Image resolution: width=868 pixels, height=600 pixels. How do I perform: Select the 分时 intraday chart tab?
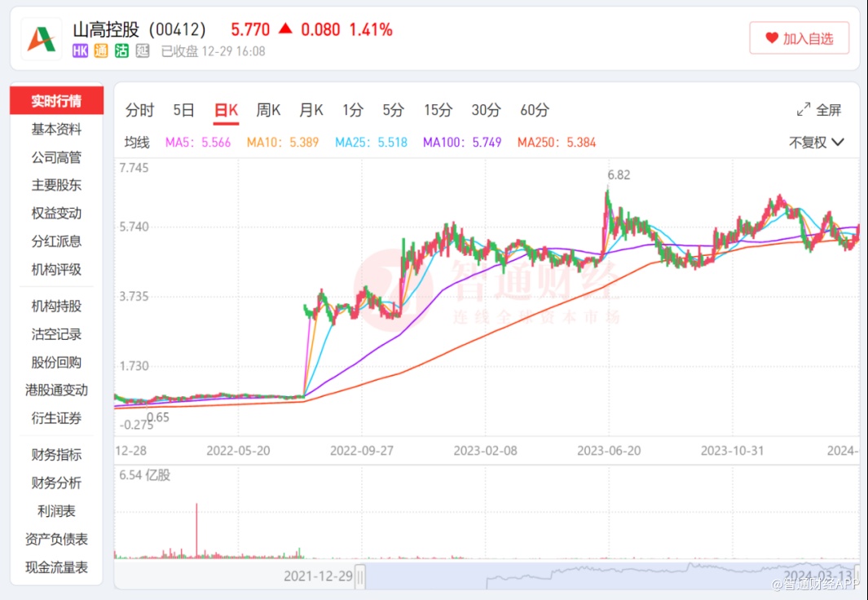tap(139, 110)
